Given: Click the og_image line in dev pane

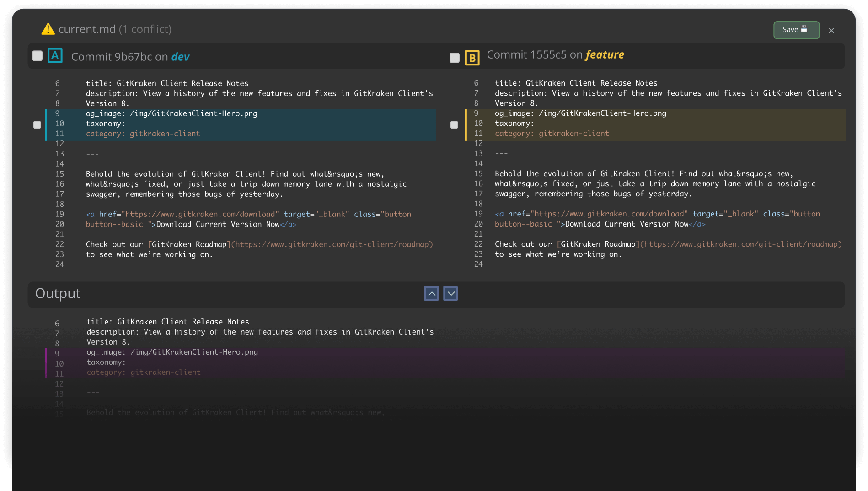Looking at the screenshot, I should pos(171,113).
